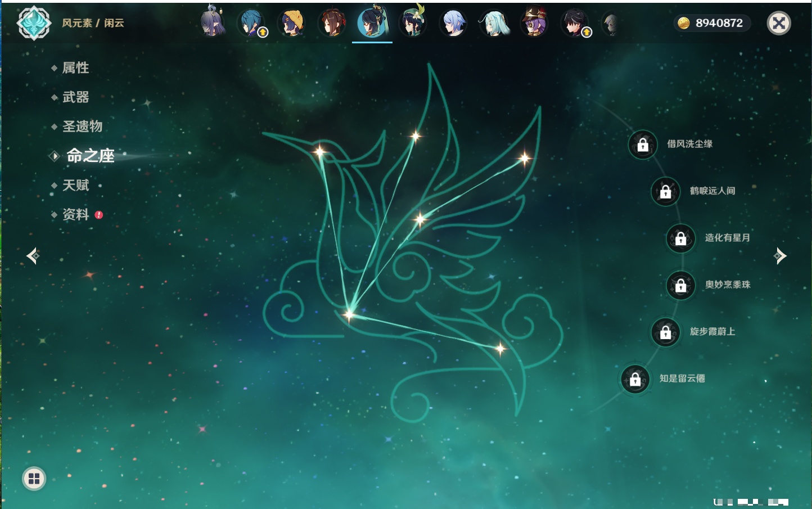This screenshot has width=812, height=509.
Task: Select the light-blue short-haired character portrait
Action: point(453,23)
